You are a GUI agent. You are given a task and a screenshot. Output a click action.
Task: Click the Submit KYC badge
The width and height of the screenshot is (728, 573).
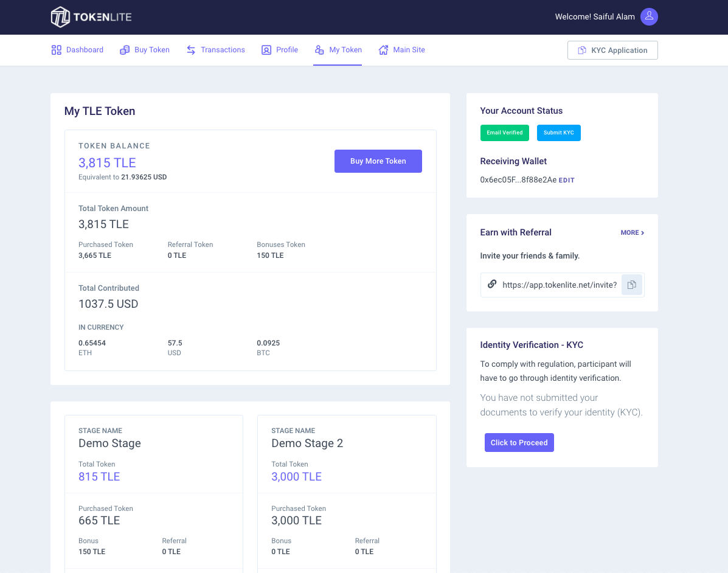pos(558,133)
